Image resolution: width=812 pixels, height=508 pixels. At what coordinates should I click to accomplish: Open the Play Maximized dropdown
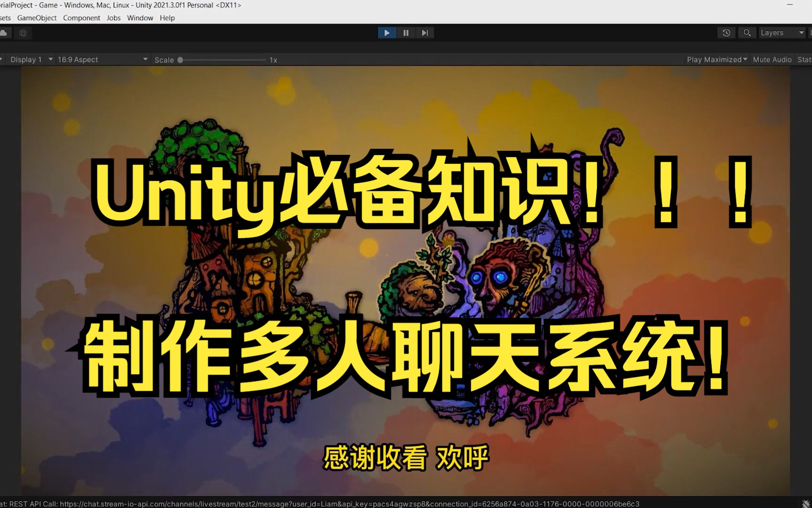click(717, 59)
